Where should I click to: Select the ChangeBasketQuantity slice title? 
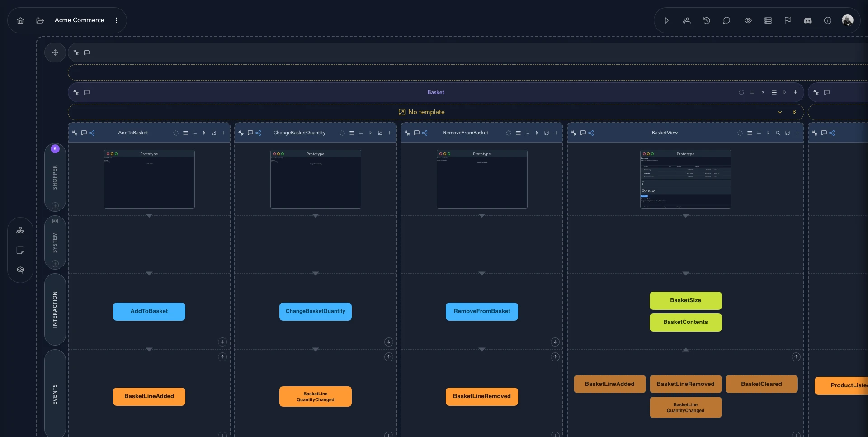299,133
